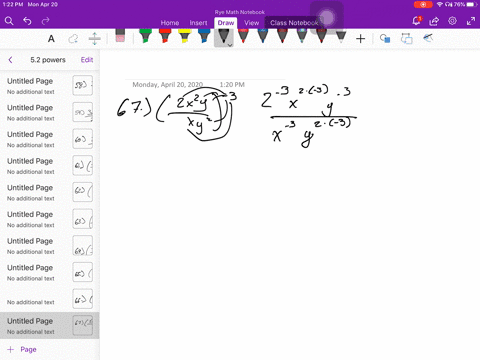Select the seventh pen in the row
480x360 pixels.
click(282, 36)
